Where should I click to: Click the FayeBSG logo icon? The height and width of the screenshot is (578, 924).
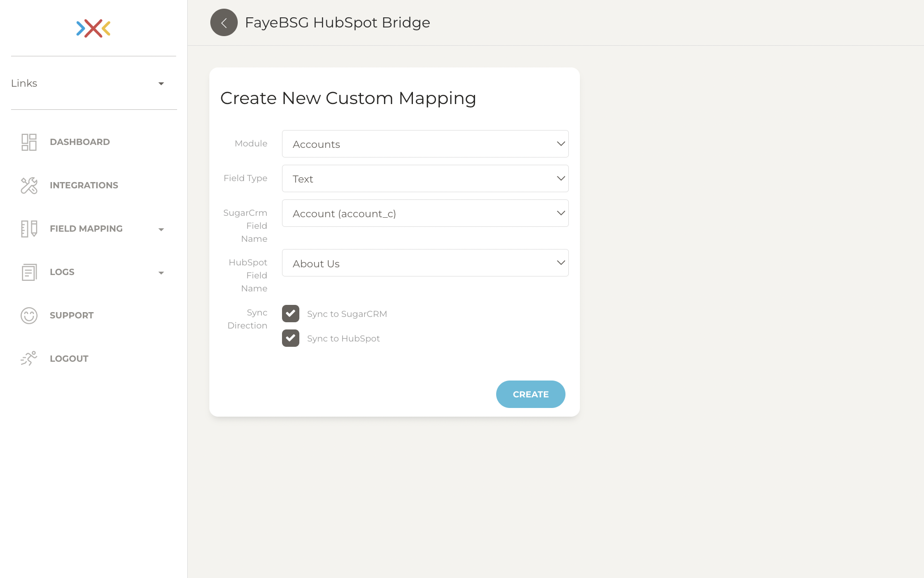coord(93,28)
